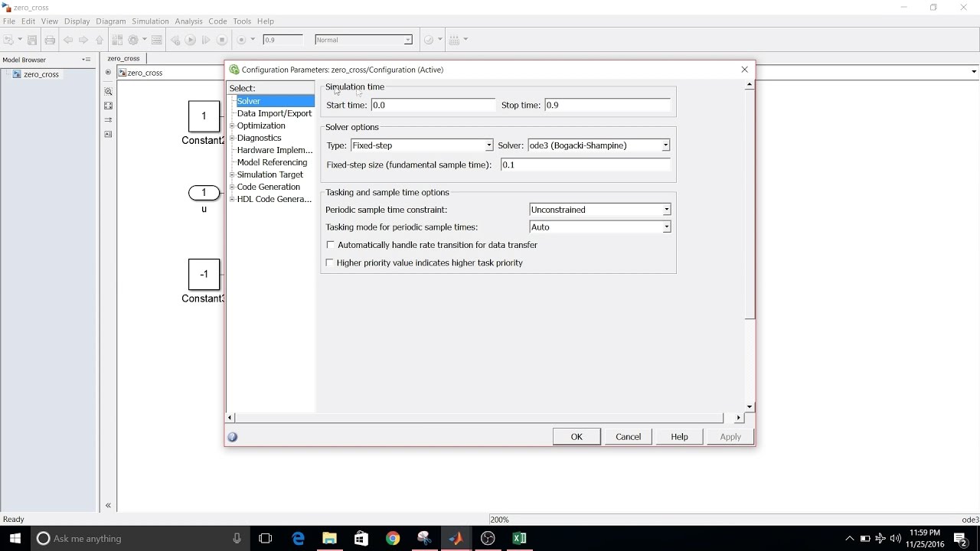The image size is (980, 551).
Task: Click the dialog vertical scrollbar
Action: [x=750, y=205]
